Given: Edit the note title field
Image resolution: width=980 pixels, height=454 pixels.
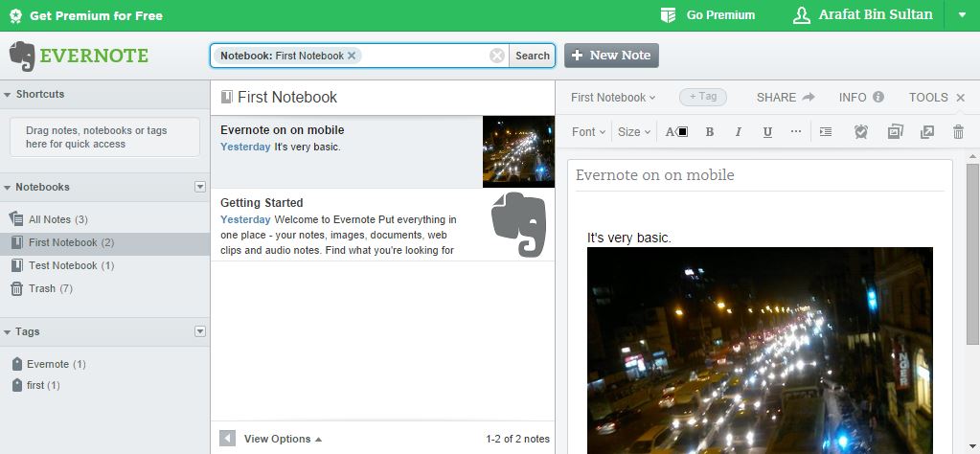Looking at the screenshot, I should (760, 175).
